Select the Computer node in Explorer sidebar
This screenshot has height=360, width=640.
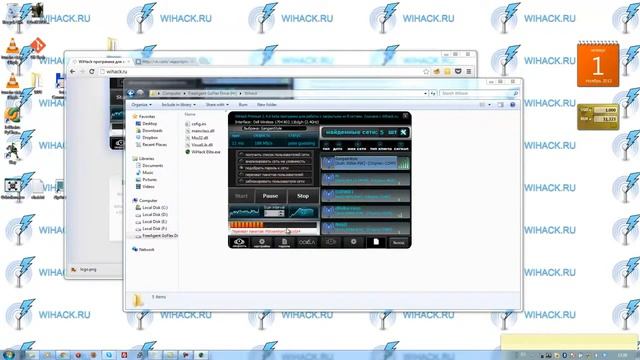click(x=145, y=200)
